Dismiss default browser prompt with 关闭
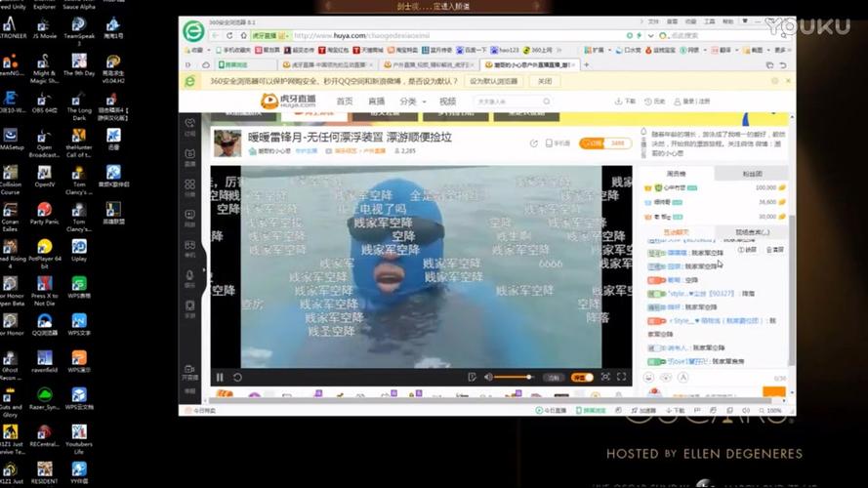Image resolution: width=868 pixels, height=488 pixels. 545,81
